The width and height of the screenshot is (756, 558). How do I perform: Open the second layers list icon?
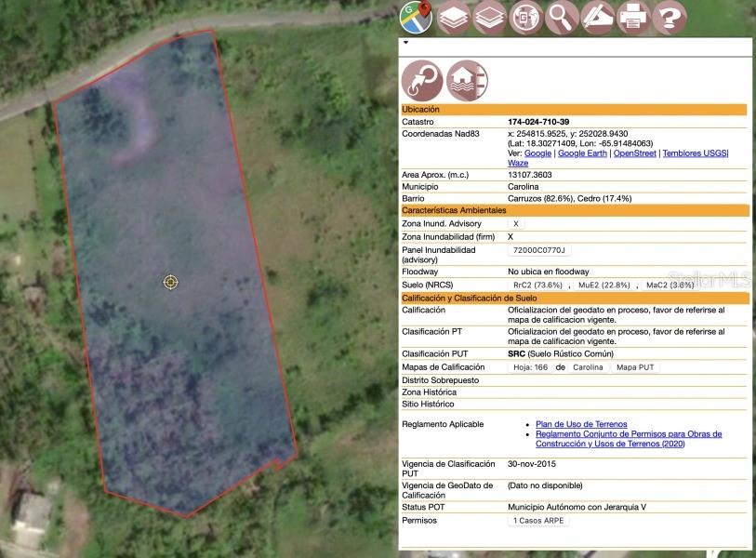489,17
